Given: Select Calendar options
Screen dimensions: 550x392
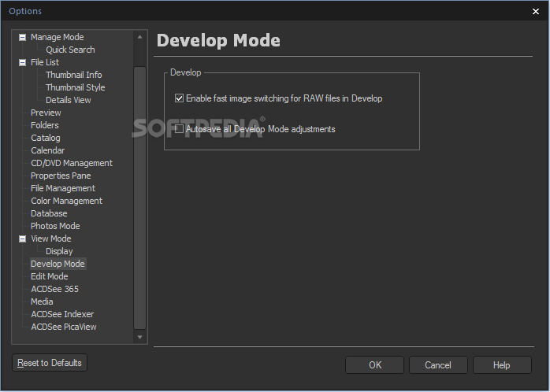Looking at the screenshot, I should (48, 150).
